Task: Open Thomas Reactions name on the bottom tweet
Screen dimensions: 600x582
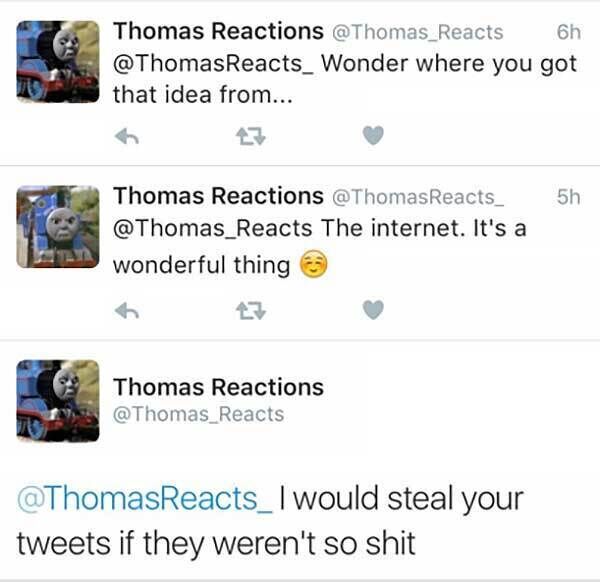Action: point(218,387)
